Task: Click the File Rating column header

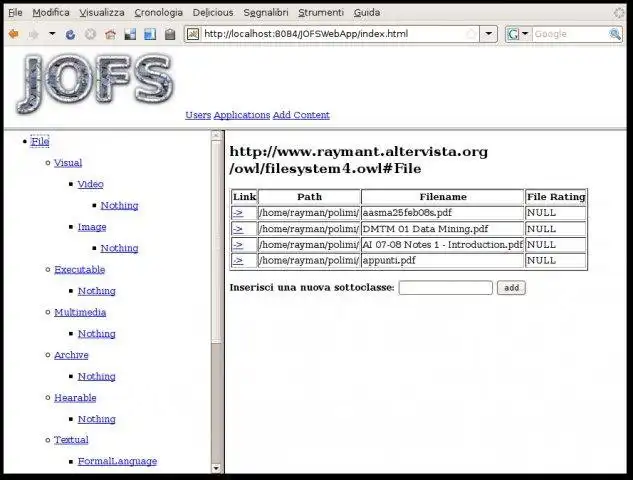Action: (556, 197)
